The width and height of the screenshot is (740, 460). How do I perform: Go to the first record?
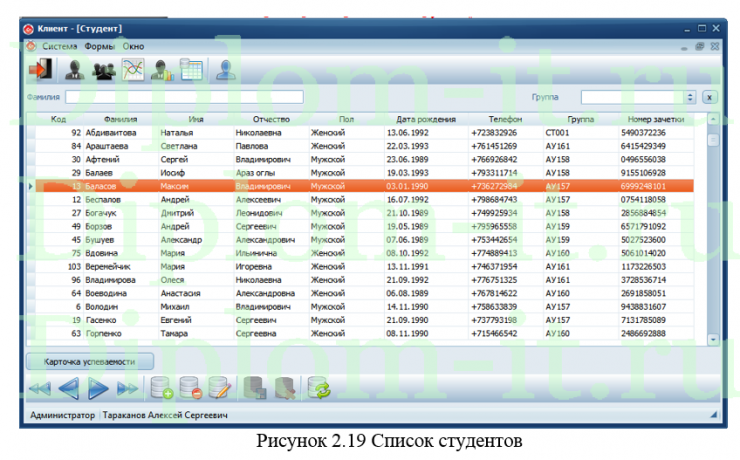coord(39,389)
